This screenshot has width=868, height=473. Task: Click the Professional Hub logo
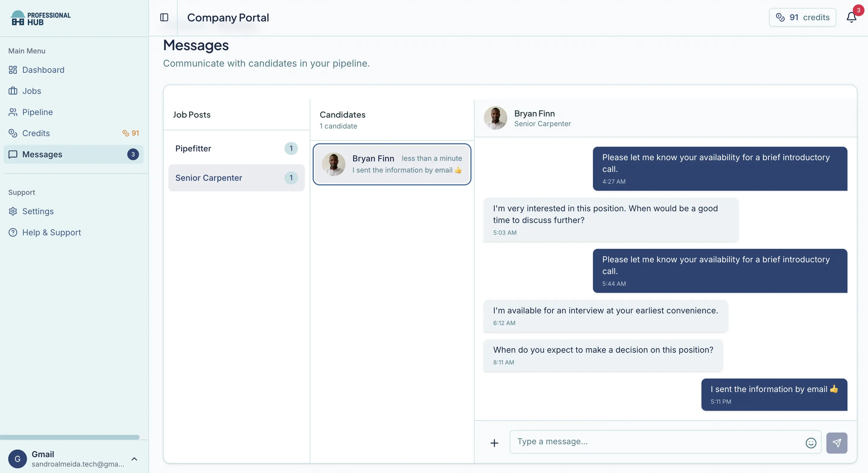click(40, 18)
